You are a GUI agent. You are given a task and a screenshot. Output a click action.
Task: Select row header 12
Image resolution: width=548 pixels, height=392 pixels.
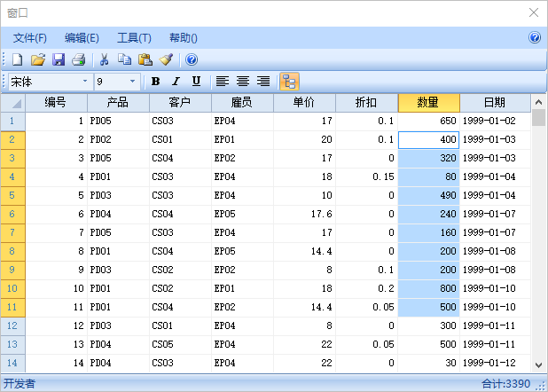[x=13, y=325]
